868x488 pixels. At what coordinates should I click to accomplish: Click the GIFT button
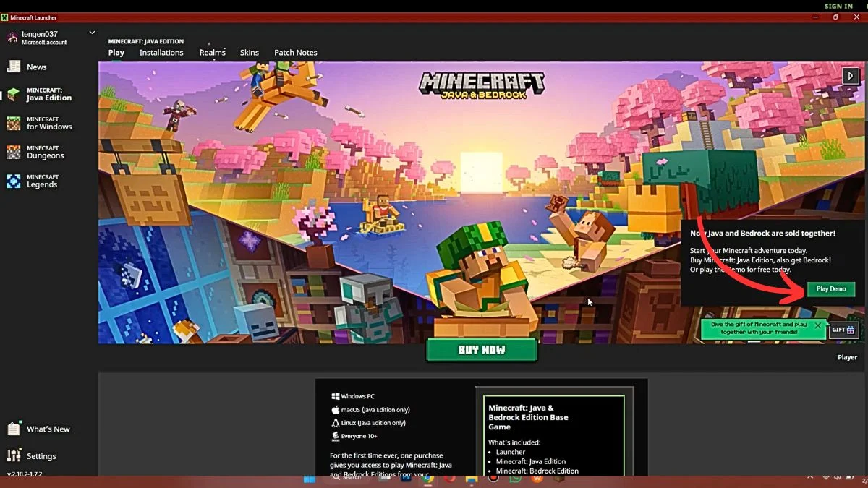point(843,330)
